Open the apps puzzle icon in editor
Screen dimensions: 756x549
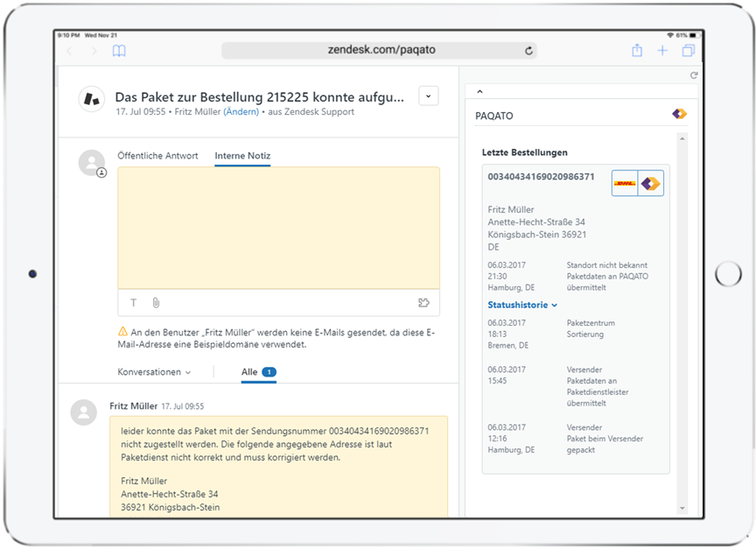point(423,303)
